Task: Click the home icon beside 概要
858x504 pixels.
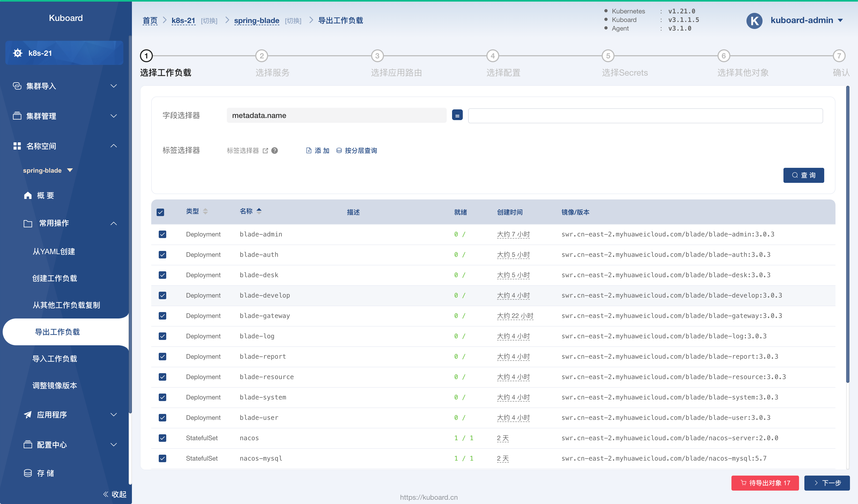Action: point(28,195)
